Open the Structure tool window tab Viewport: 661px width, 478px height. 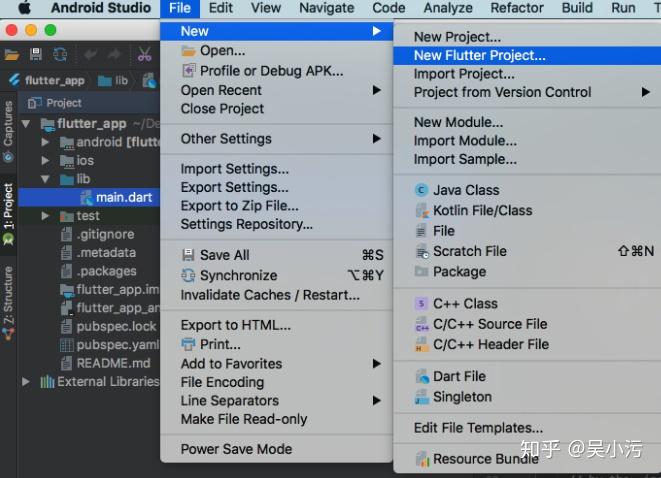click(x=8, y=301)
